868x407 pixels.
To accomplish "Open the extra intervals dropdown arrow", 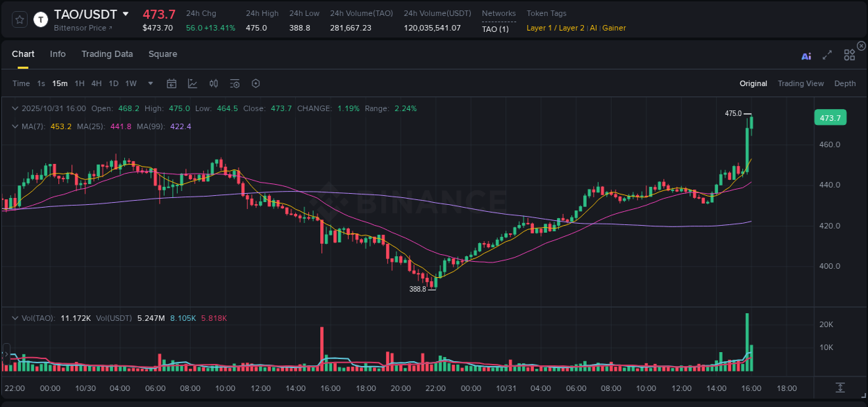I will 149,83.
